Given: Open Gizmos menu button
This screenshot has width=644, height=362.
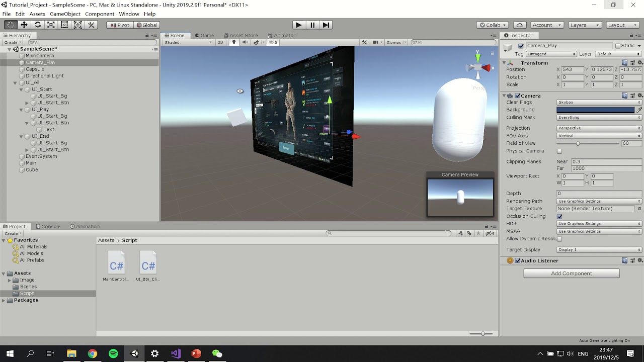Looking at the screenshot, I should coord(396,42).
